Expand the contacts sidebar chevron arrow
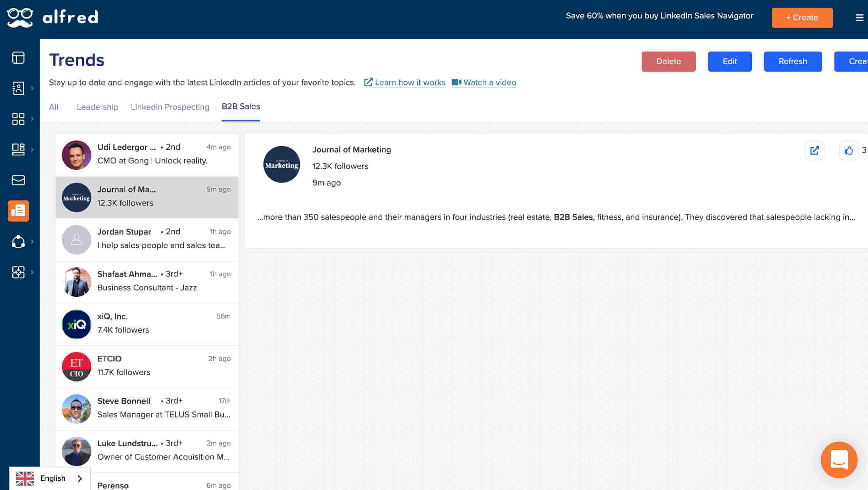The image size is (868, 490). click(32, 88)
